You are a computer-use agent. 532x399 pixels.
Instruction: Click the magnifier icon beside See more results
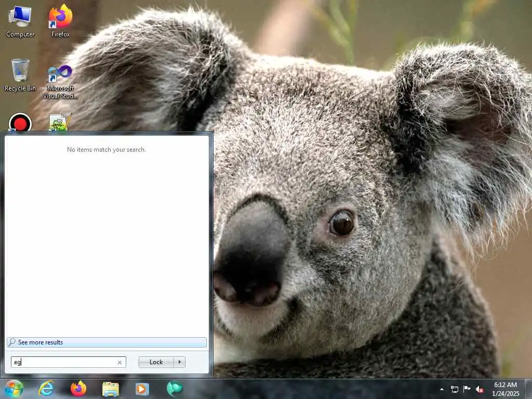(12, 342)
